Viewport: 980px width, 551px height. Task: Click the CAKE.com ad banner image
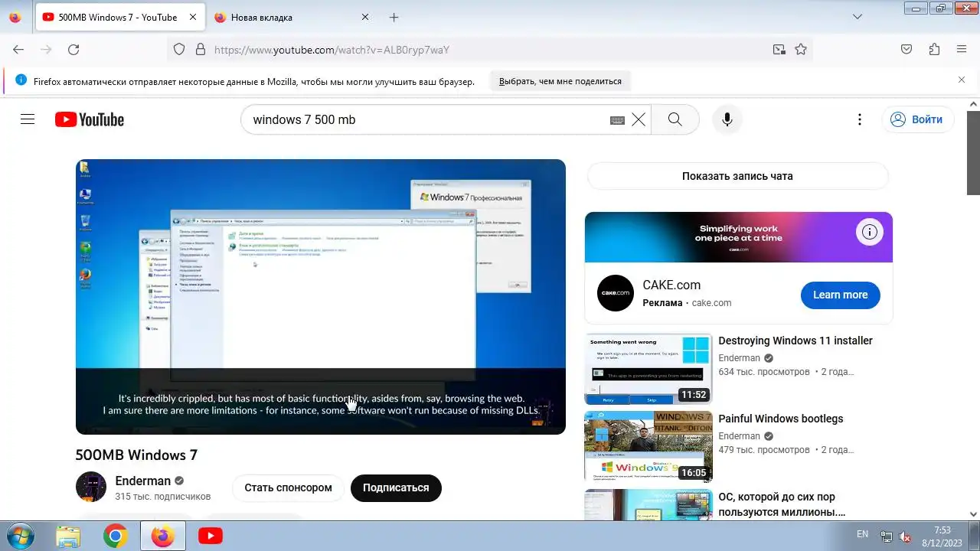point(739,237)
